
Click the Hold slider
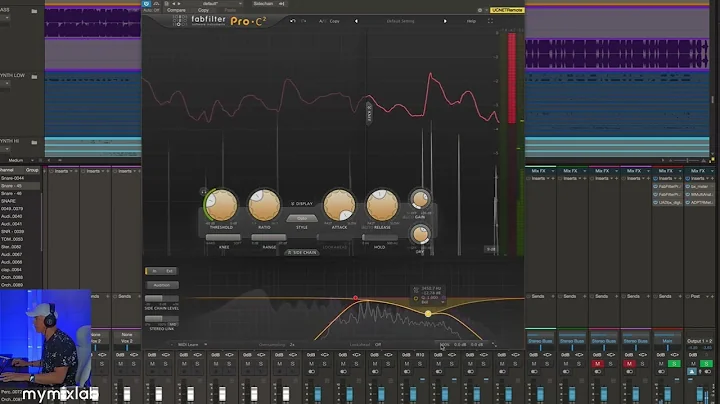click(x=380, y=237)
